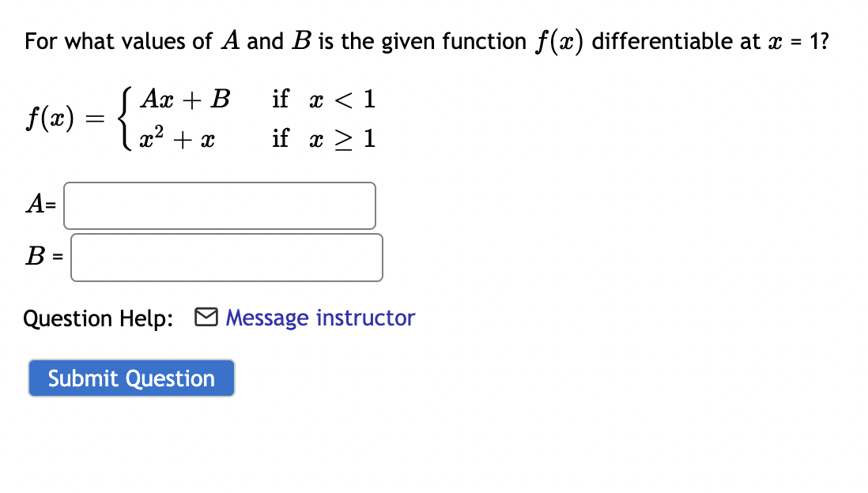The width and height of the screenshot is (868, 493).
Task: Click the expression x squared plus x
Action: (x=179, y=138)
